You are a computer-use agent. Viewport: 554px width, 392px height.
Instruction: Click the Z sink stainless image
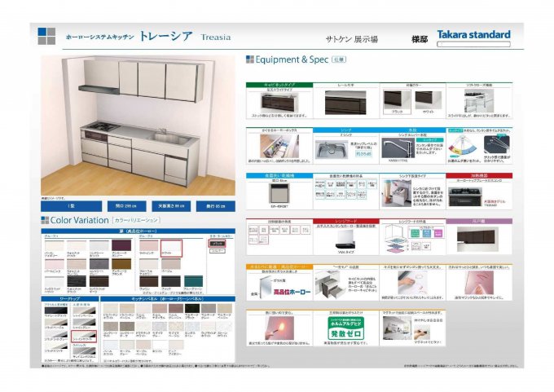tap(330, 149)
